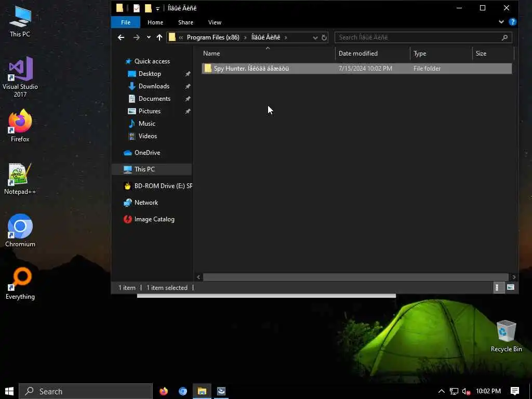Image resolution: width=532 pixels, height=399 pixels.
Task: Click New folder quick access toolbar icon
Action: (148, 8)
